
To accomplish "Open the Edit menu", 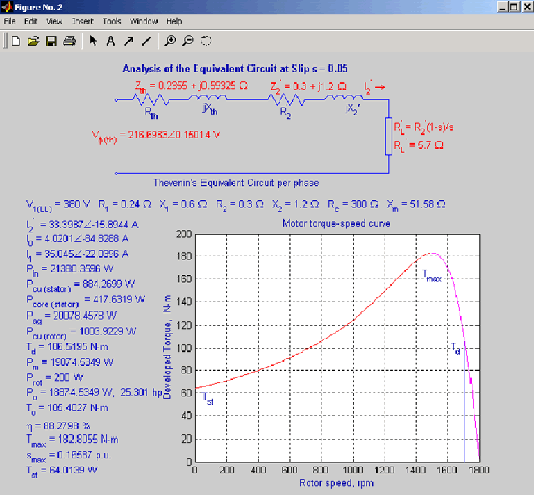I will pyautogui.click(x=30, y=21).
